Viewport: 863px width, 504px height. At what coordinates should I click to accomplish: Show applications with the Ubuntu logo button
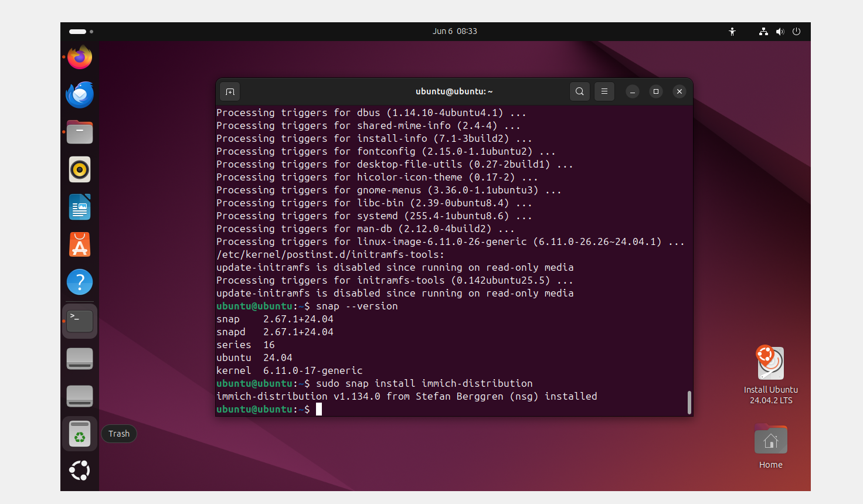(x=80, y=471)
